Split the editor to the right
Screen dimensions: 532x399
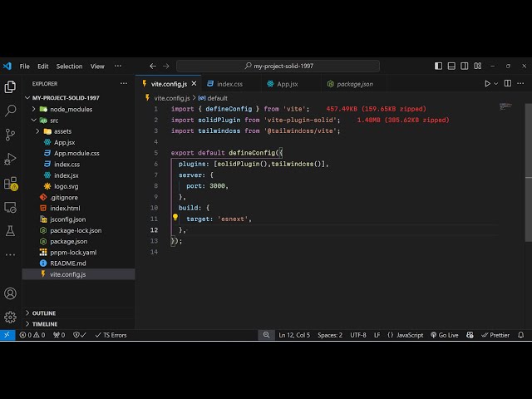pyautogui.click(x=508, y=83)
